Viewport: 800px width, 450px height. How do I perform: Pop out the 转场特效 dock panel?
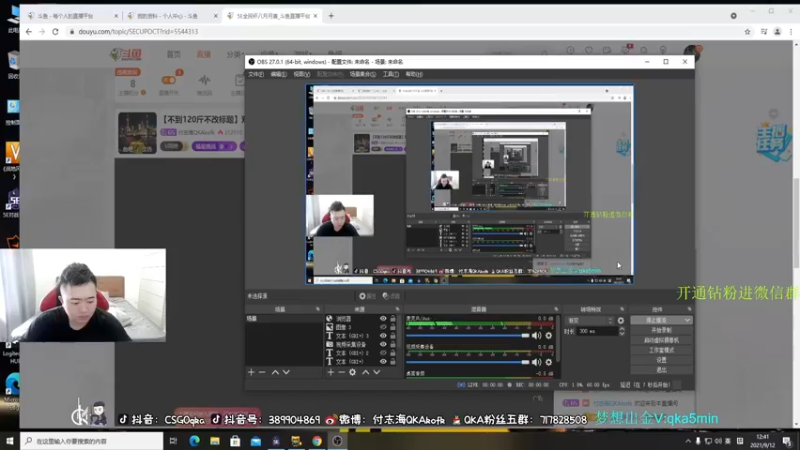pos(621,309)
